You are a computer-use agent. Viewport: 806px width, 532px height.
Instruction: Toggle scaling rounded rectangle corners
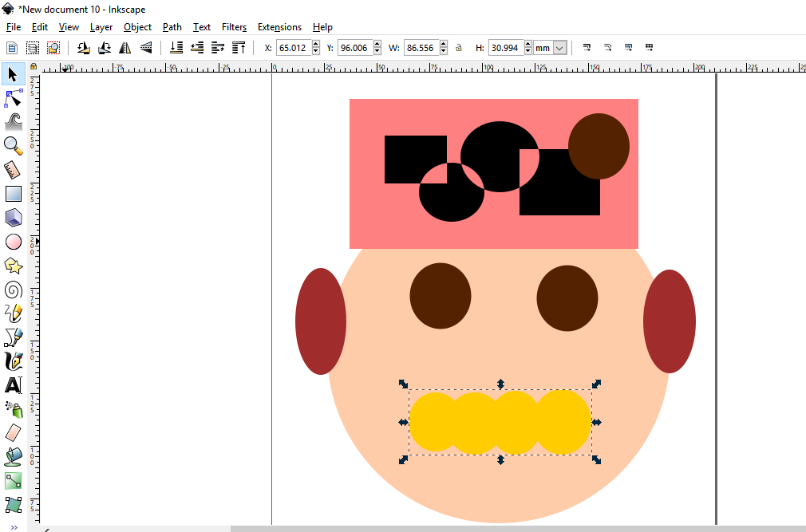pyautogui.click(x=607, y=48)
